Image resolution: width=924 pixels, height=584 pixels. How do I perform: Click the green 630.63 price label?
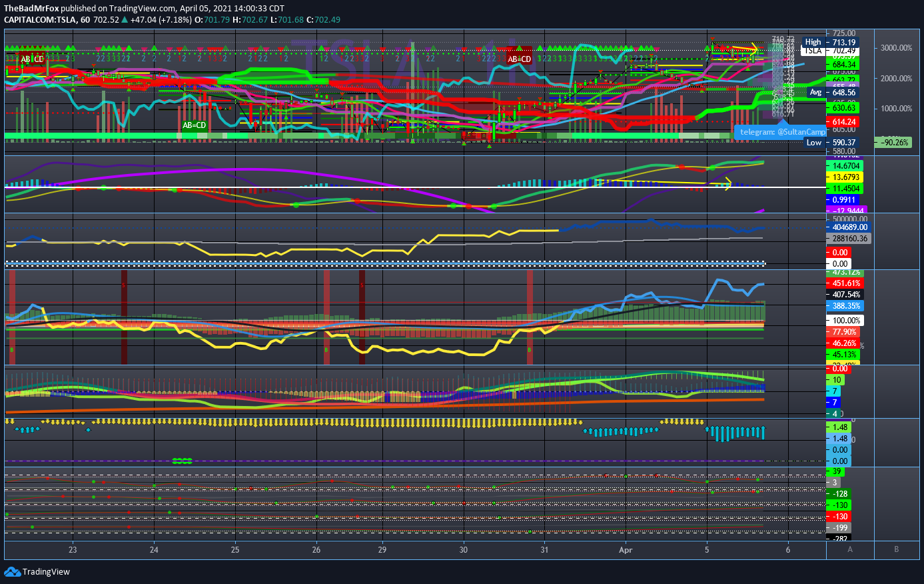click(843, 107)
